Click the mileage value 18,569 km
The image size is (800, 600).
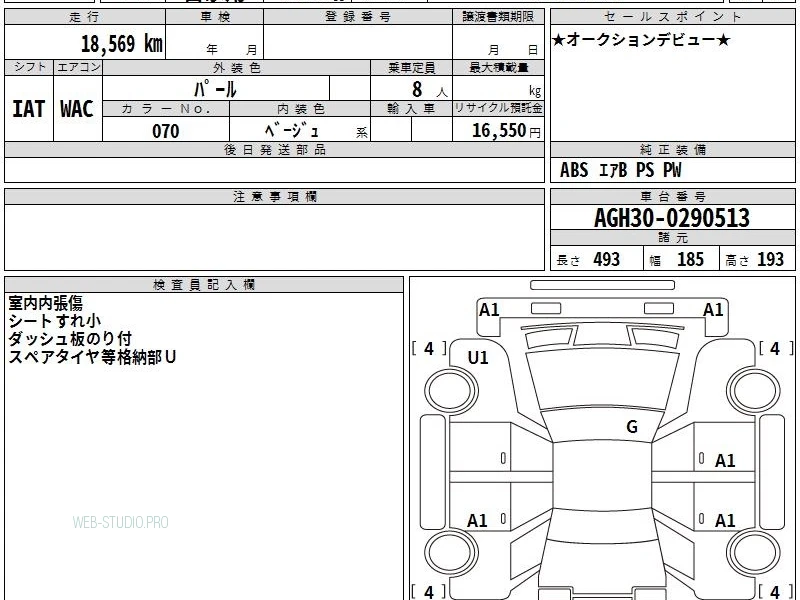click(121, 43)
